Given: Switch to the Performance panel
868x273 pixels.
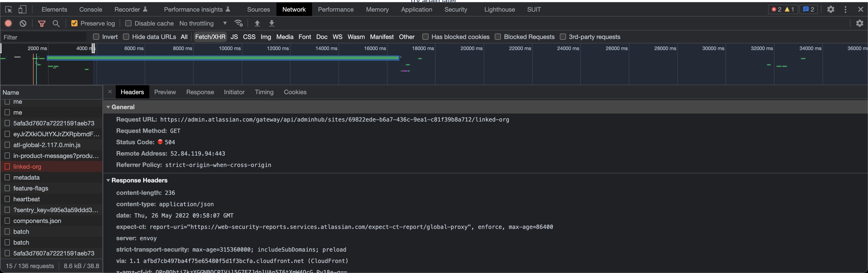Looking at the screenshot, I should [x=336, y=10].
